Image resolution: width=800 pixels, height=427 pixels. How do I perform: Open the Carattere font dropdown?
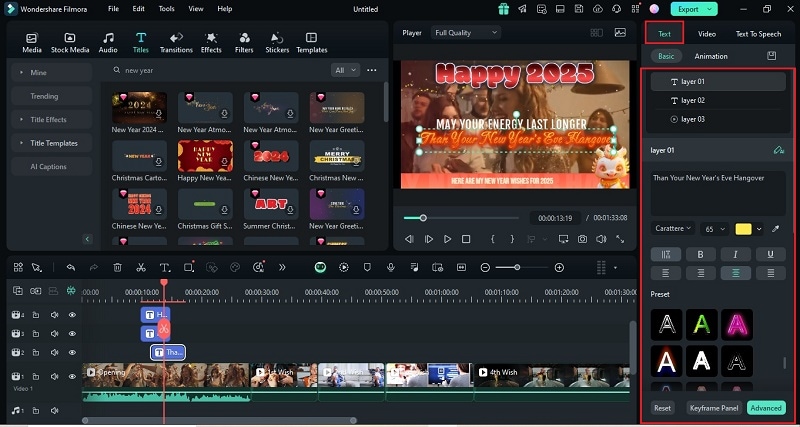pyautogui.click(x=672, y=229)
